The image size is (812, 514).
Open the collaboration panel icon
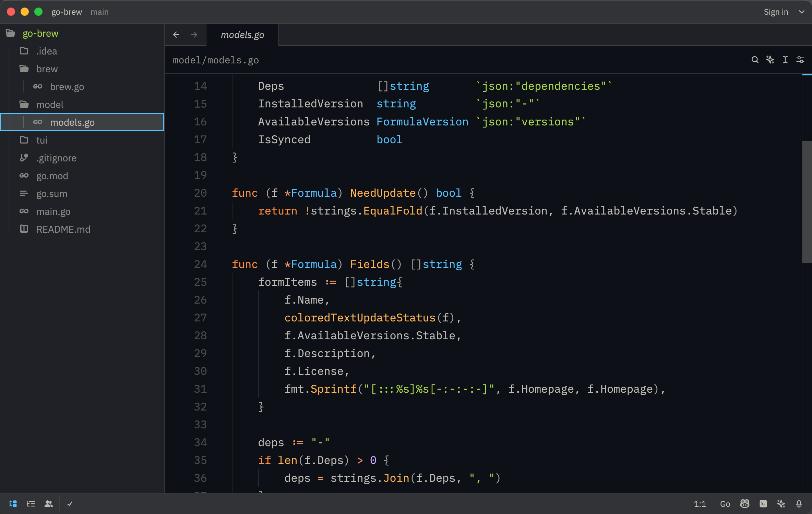[49, 503]
